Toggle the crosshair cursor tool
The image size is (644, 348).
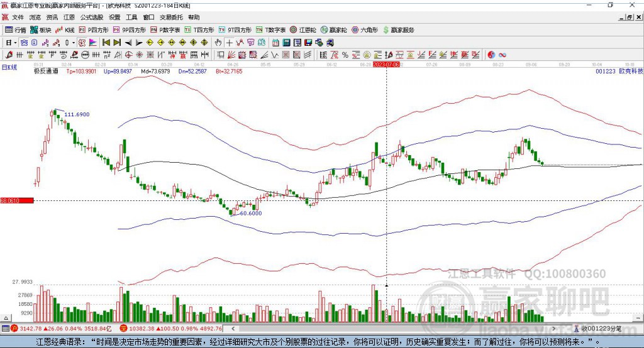click(229, 43)
